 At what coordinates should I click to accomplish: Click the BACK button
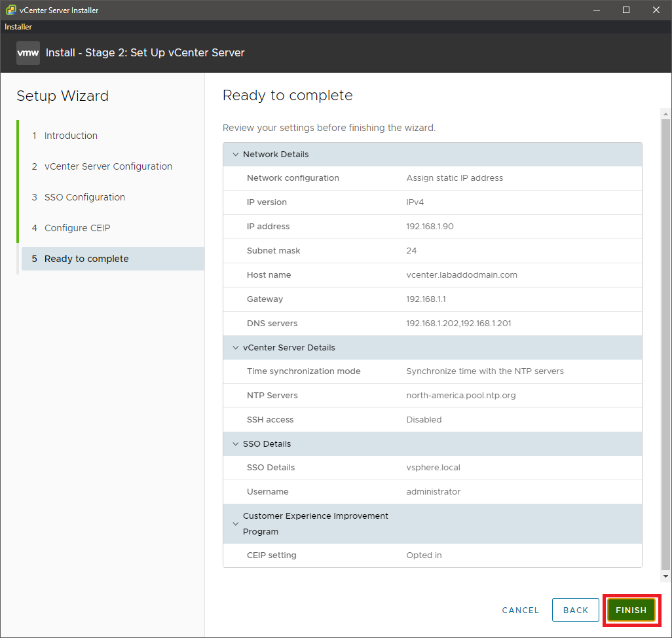coord(575,610)
